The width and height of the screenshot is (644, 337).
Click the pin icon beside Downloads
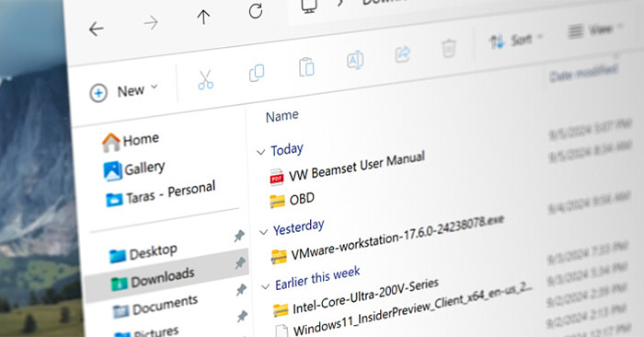pyautogui.click(x=240, y=262)
